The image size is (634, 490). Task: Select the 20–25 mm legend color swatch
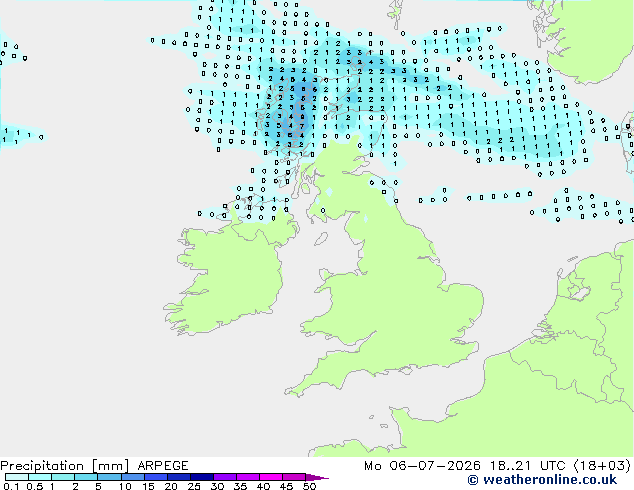point(178,477)
